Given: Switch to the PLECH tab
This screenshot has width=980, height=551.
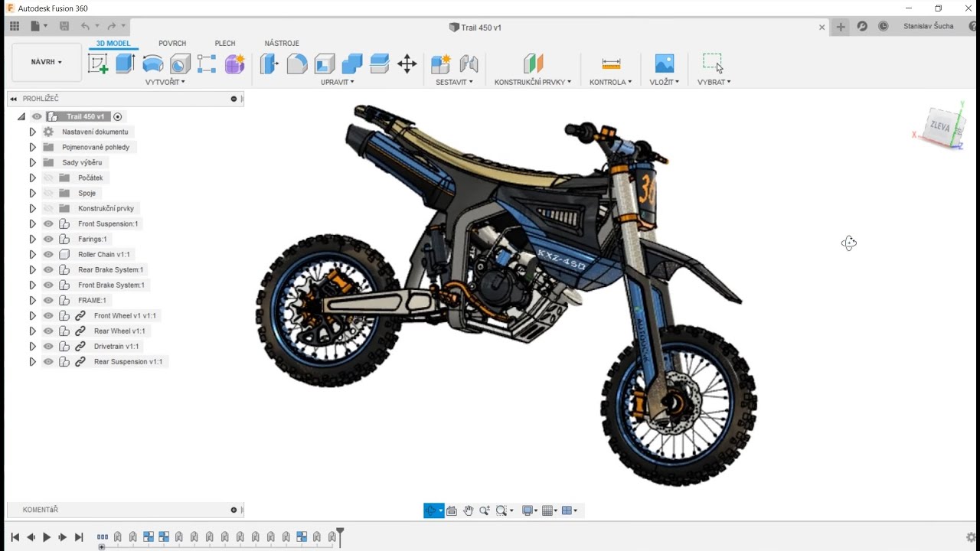Looking at the screenshot, I should pos(225,44).
